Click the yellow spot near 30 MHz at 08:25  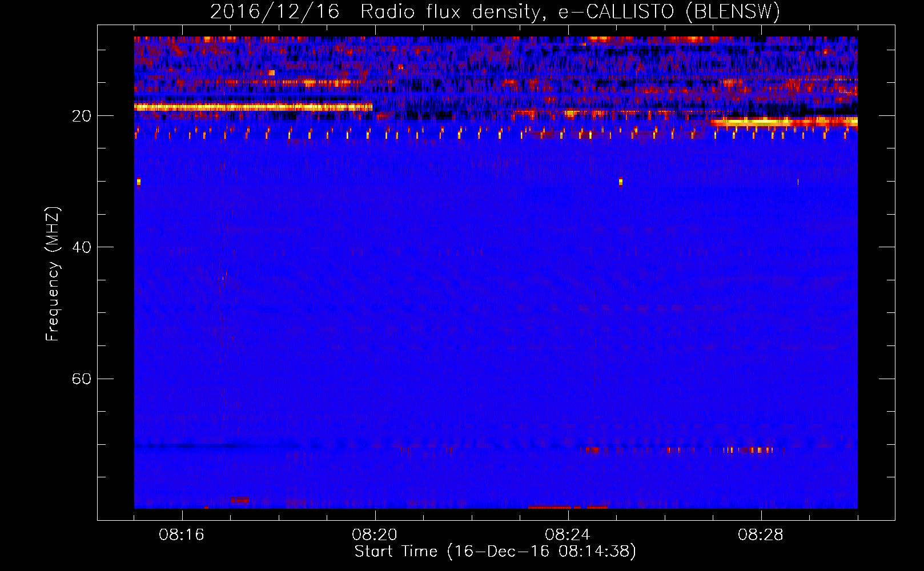[x=621, y=182]
